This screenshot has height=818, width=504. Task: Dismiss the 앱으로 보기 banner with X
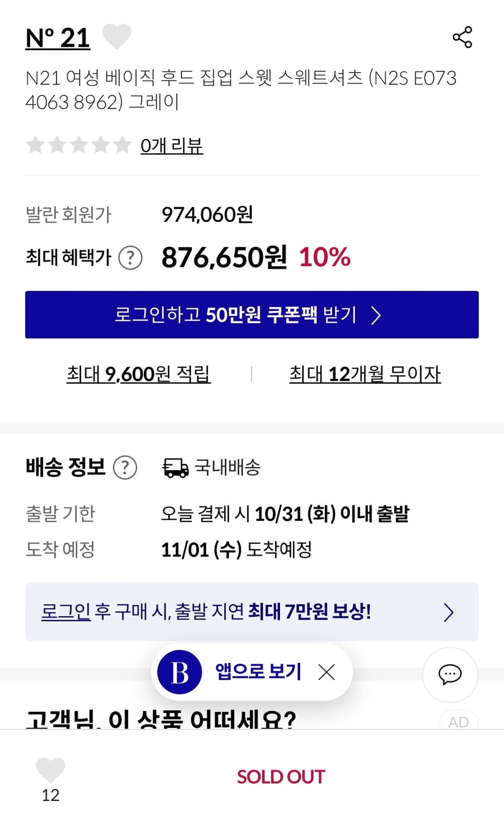coord(326,672)
